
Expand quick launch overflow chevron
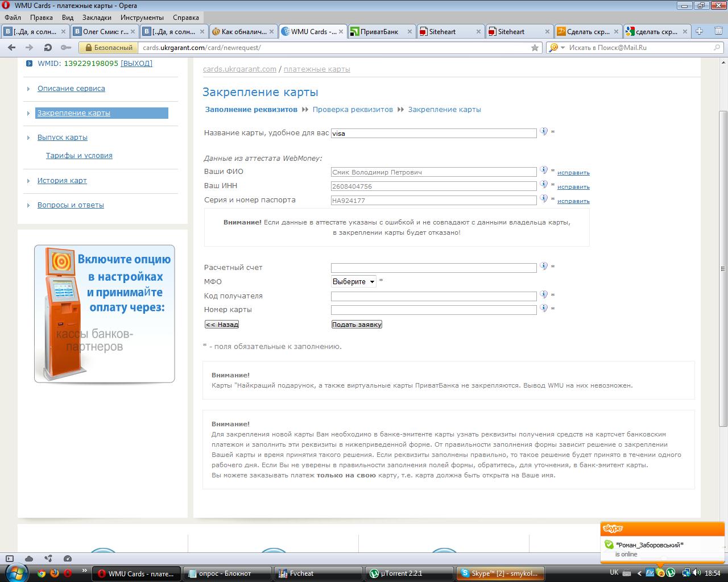click(84, 570)
